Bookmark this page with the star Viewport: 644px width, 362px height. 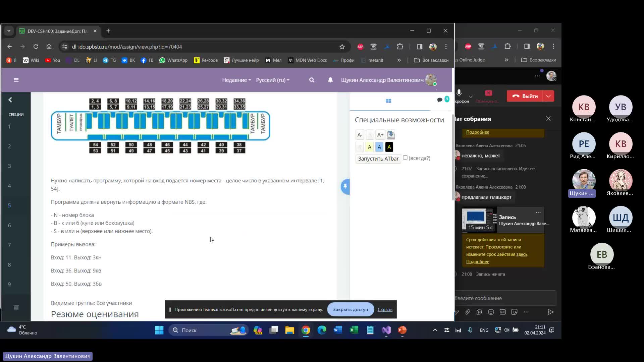(x=342, y=47)
